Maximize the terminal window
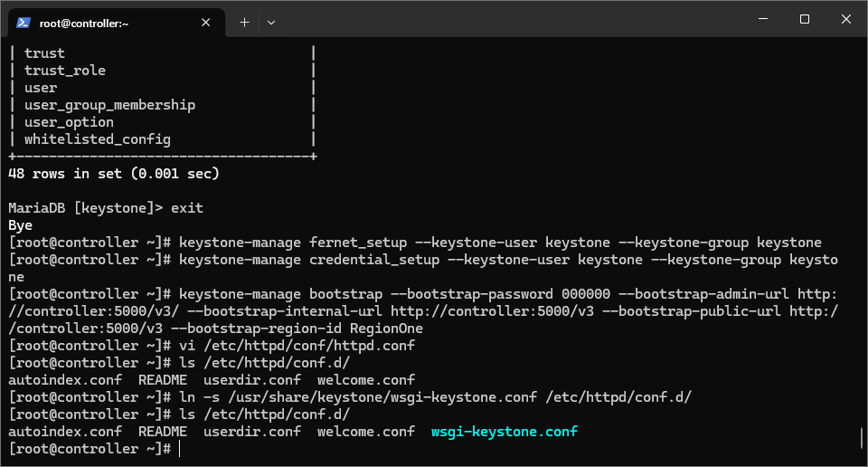The width and height of the screenshot is (868, 467). [804, 19]
